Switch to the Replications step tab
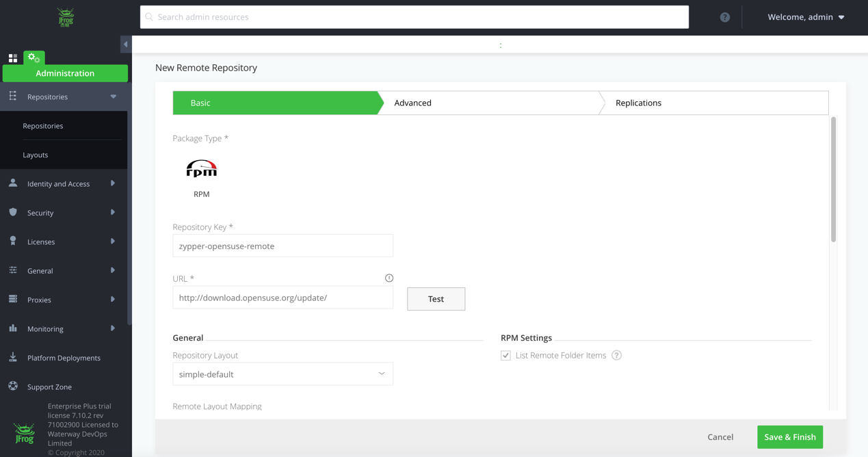This screenshot has width=868, height=457. tap(713, 103)
